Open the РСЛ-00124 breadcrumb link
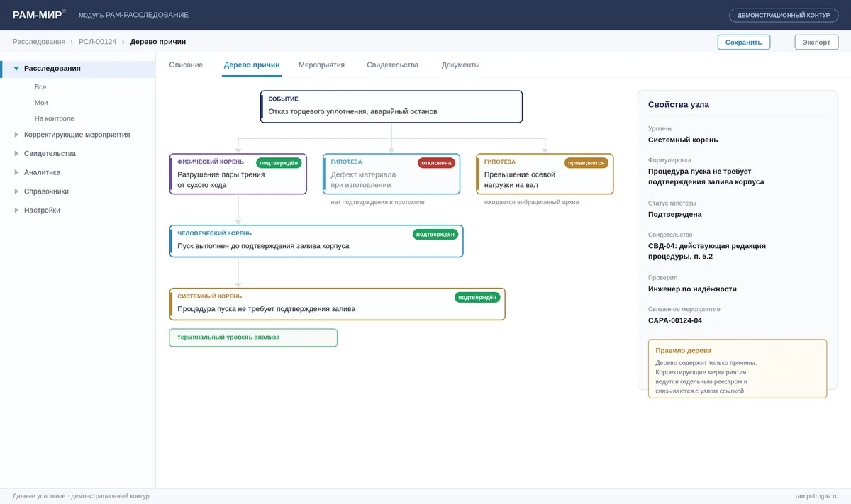The width and height of the screenshot is (851, 504). 98,42
